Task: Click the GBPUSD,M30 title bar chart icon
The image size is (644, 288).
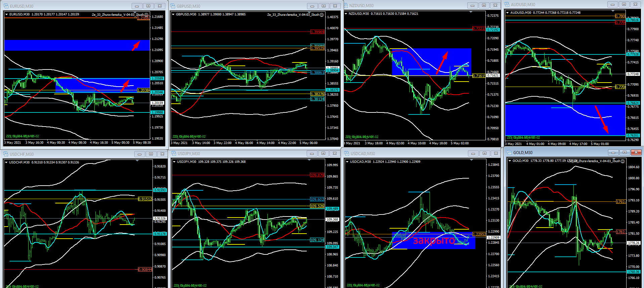Action: [173, 6]
